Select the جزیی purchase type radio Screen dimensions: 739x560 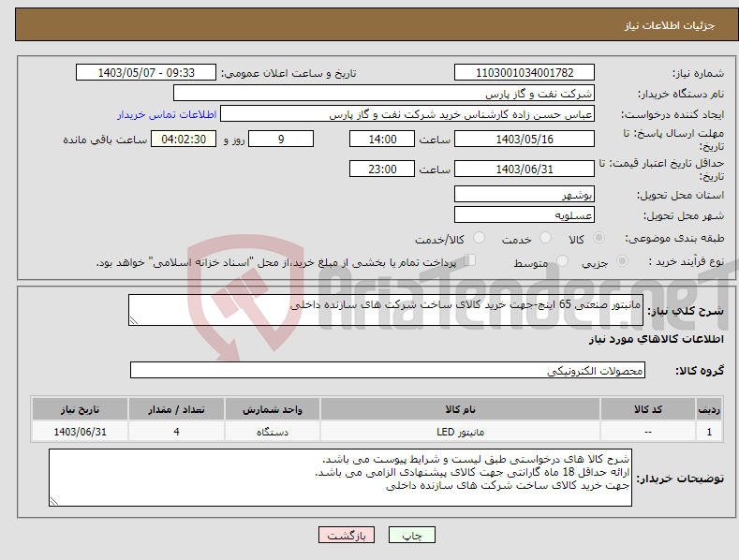[x=622, y=260]
